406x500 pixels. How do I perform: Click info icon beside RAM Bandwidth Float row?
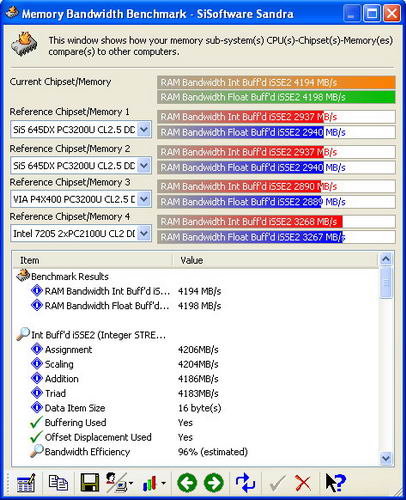[37, 305]
